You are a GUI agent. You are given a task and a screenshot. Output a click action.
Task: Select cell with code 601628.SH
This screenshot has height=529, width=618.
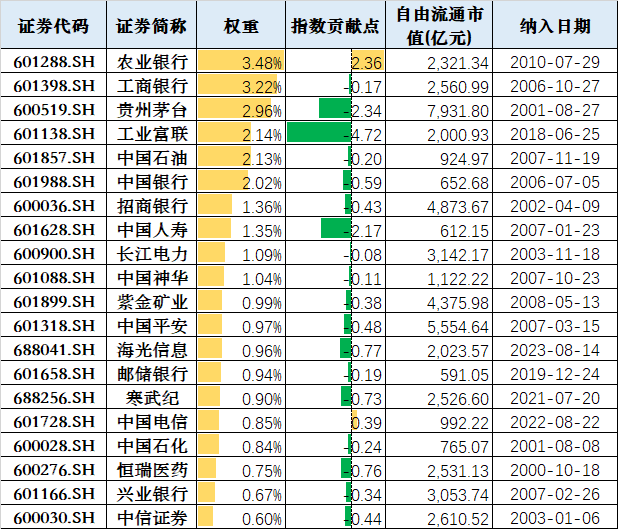(x=53, y=229)
